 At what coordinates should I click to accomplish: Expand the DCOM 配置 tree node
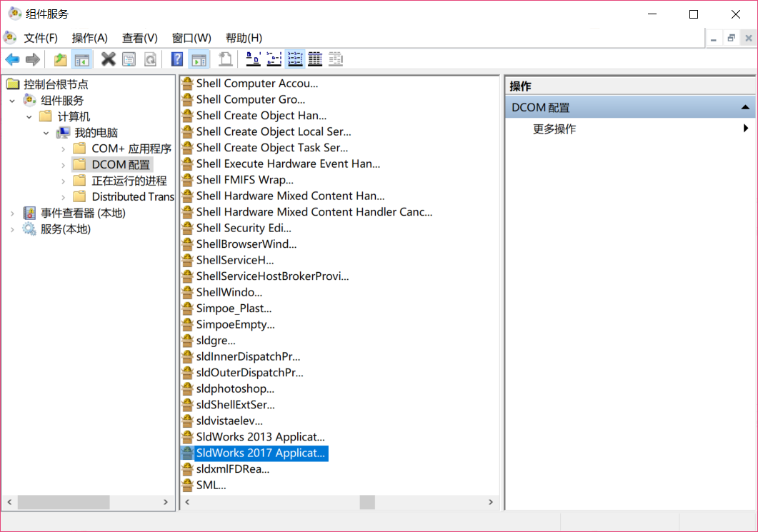tap(64, 165)
